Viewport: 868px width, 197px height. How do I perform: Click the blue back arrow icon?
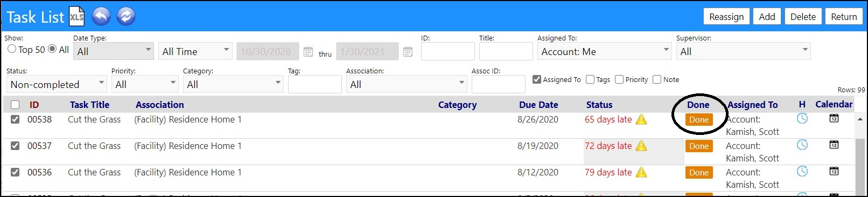[102, 17]
